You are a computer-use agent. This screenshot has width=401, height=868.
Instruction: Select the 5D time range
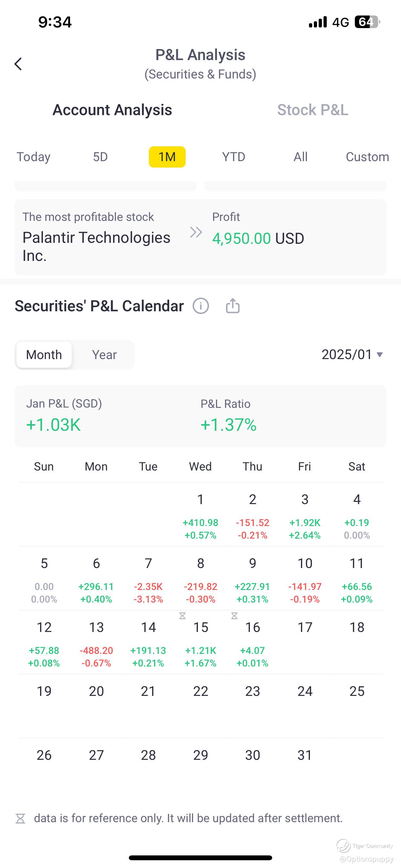click(100, 157)
